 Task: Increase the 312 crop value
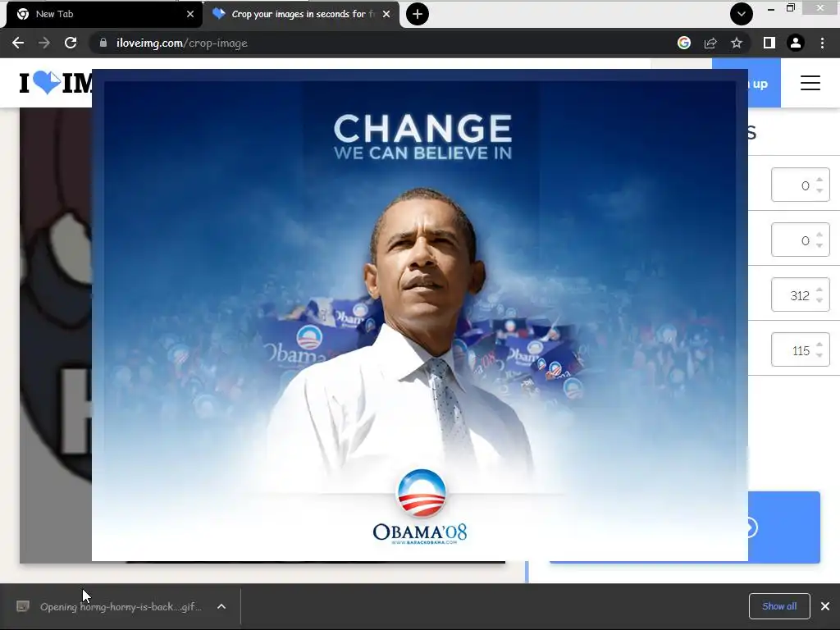[x=819, y=290]
